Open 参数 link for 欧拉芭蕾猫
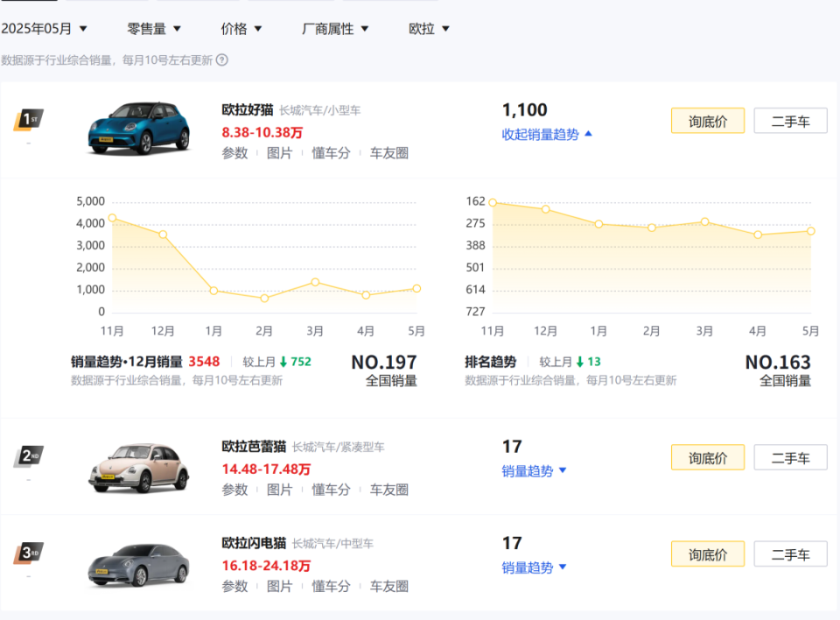 pyautogui.click(x=234, y=490)
